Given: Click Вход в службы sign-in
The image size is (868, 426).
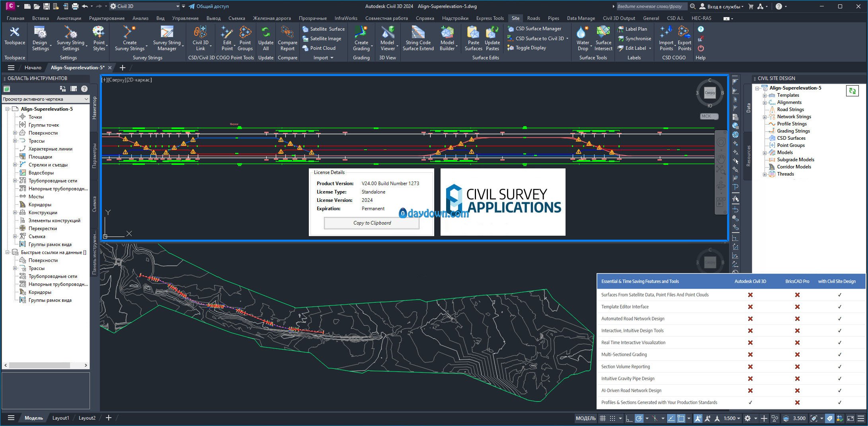Looking at the screenshot, I should [721, 6].
